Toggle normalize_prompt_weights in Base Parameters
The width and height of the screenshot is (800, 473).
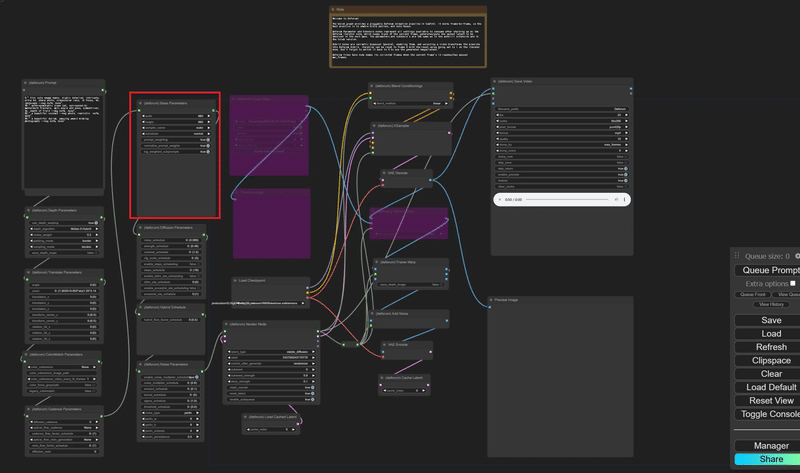[x=176, y=146]
